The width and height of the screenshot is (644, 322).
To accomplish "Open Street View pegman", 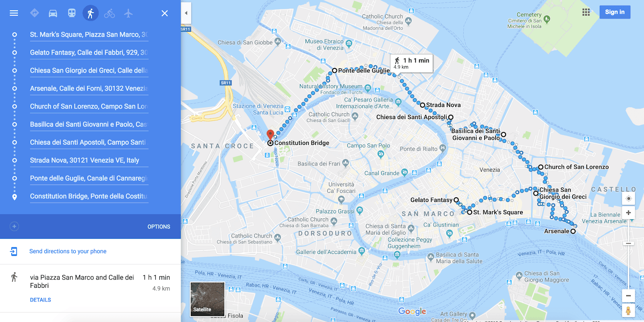I will [628, 310].
